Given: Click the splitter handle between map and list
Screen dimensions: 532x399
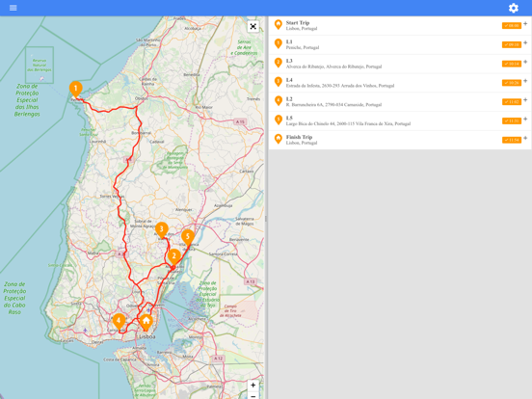Looking at the screenshot, I should [x=266, y=219].
